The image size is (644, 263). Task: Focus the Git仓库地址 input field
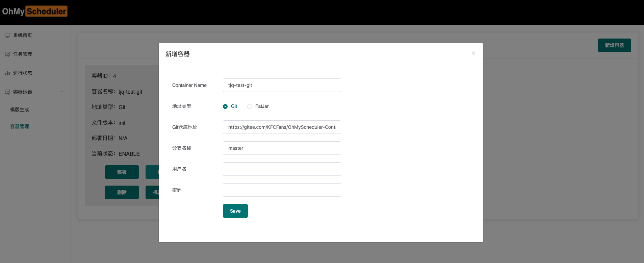pyautogui.click(x=282, y=127)
